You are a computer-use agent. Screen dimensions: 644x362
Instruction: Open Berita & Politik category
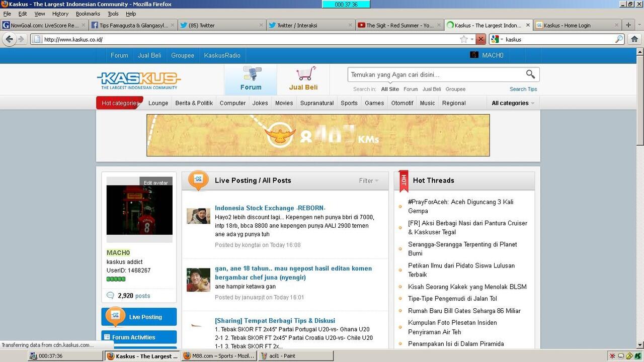tap(194, 103)
